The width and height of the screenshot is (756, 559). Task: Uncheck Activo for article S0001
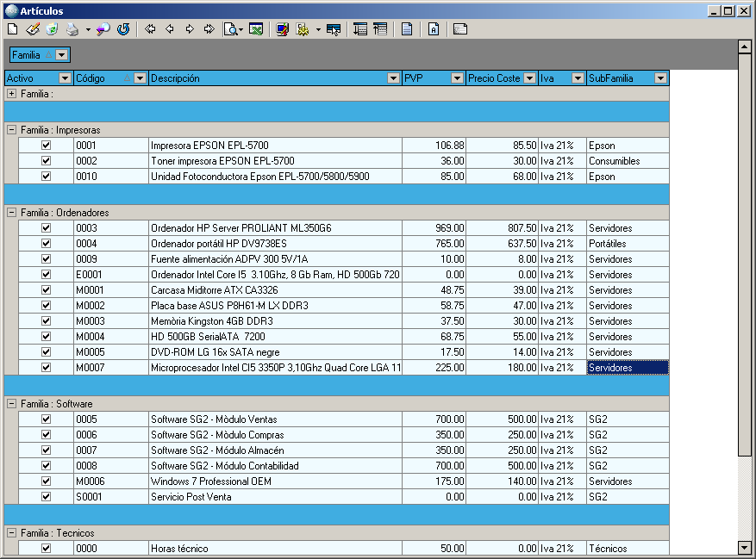point(46,496)
